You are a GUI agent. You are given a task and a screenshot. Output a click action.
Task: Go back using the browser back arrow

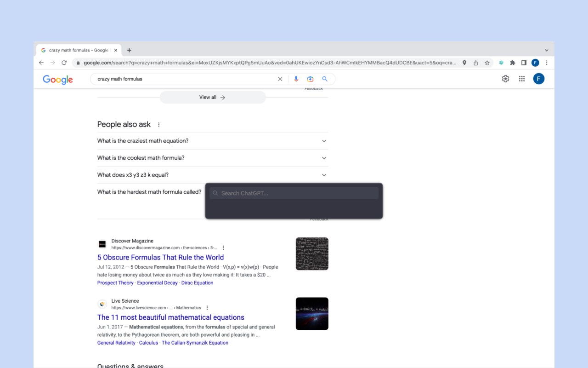[x=41, y=63]
